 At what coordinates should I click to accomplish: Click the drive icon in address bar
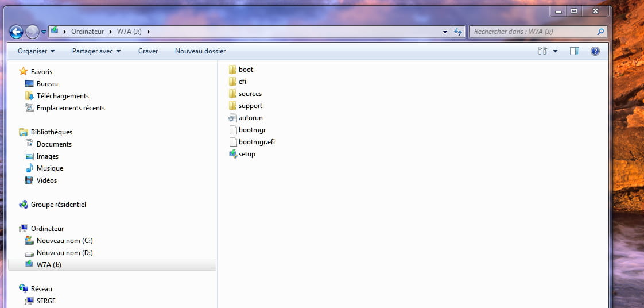55,31
